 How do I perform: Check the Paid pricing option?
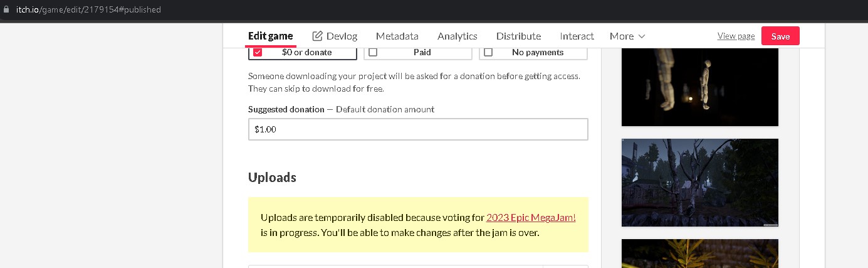click(373, 53)
